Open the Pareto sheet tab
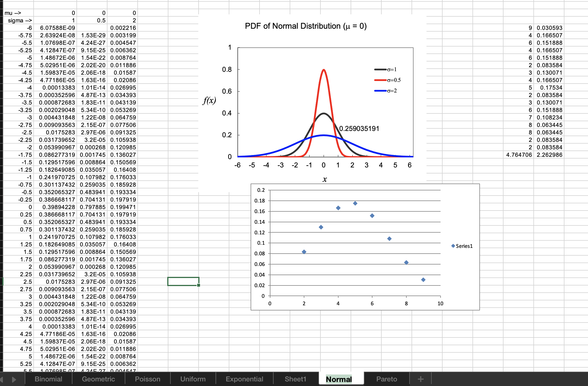This screenshot has width=588, height=386. coord(387,379)
